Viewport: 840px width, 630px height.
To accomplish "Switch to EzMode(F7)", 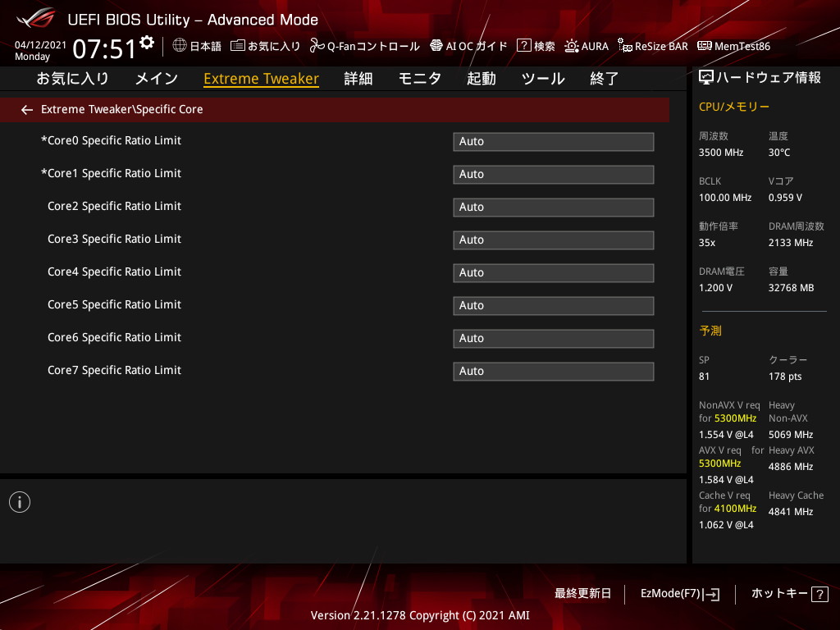I will click(670, 594).
